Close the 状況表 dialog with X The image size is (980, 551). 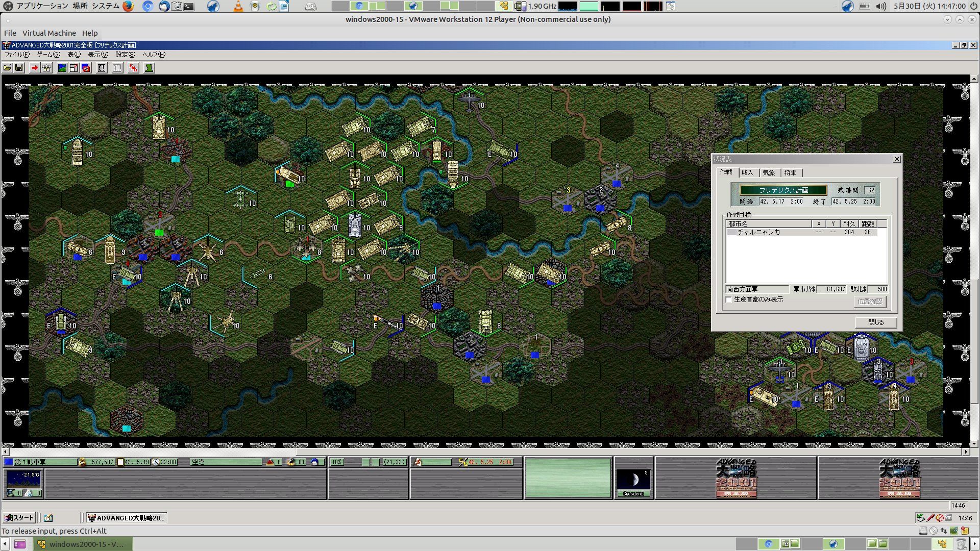click(896, 159)
